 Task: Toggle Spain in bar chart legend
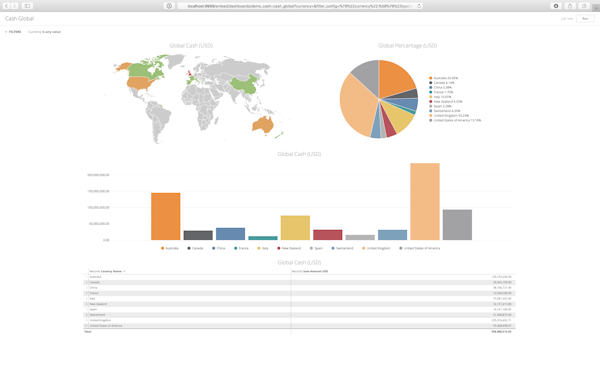coord(316,248)
